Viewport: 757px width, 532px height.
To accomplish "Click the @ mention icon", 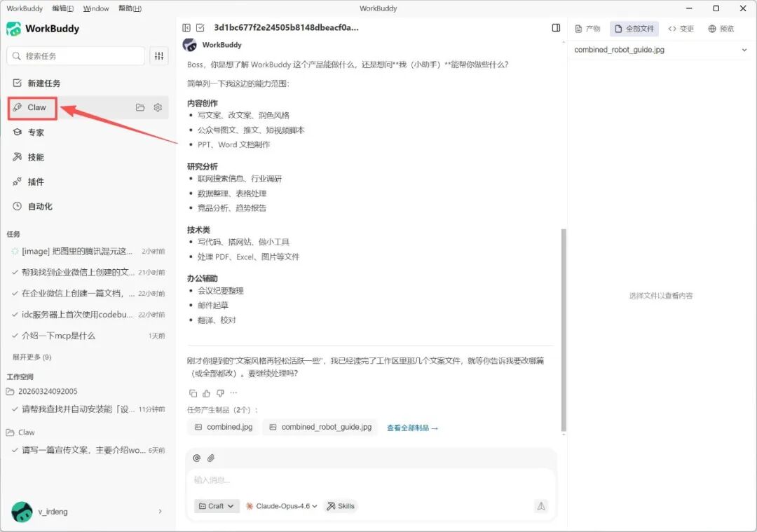I will pyautogui.click(x=196, y=458).
